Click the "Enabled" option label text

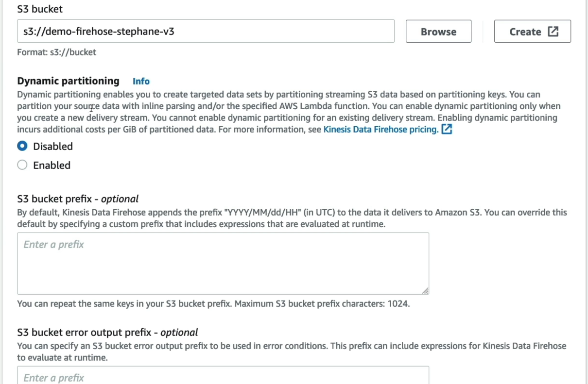click(x=52, y=165)
